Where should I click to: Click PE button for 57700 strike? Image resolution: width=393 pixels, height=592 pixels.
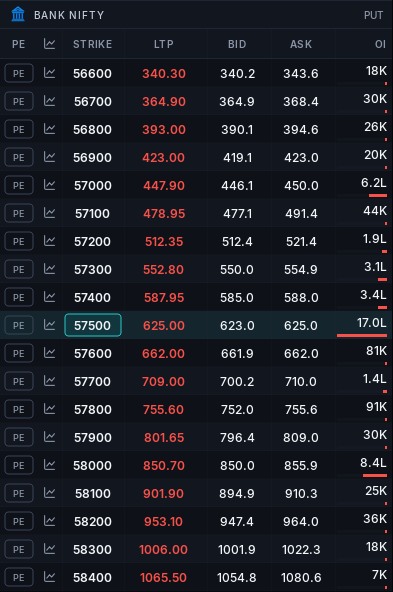(19, 381)
